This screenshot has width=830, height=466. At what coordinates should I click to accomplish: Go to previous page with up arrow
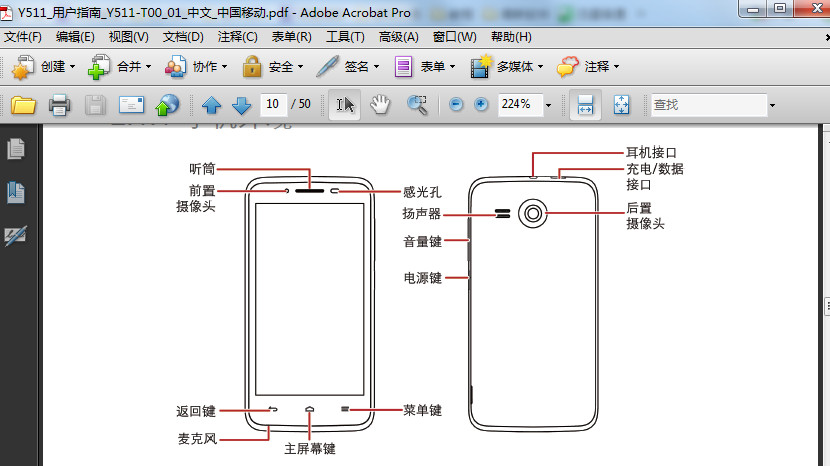click(211, 105)
